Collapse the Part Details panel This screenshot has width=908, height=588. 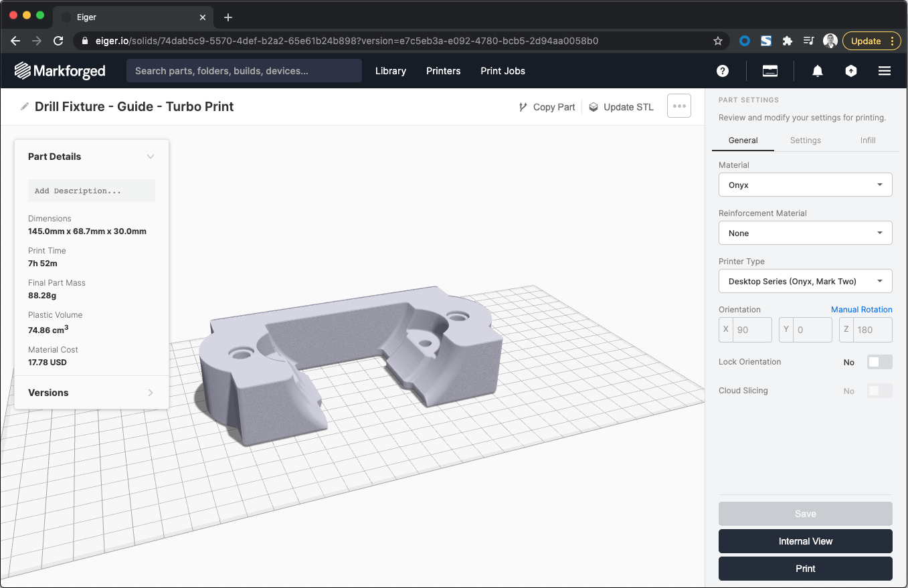tap(151, 157)
